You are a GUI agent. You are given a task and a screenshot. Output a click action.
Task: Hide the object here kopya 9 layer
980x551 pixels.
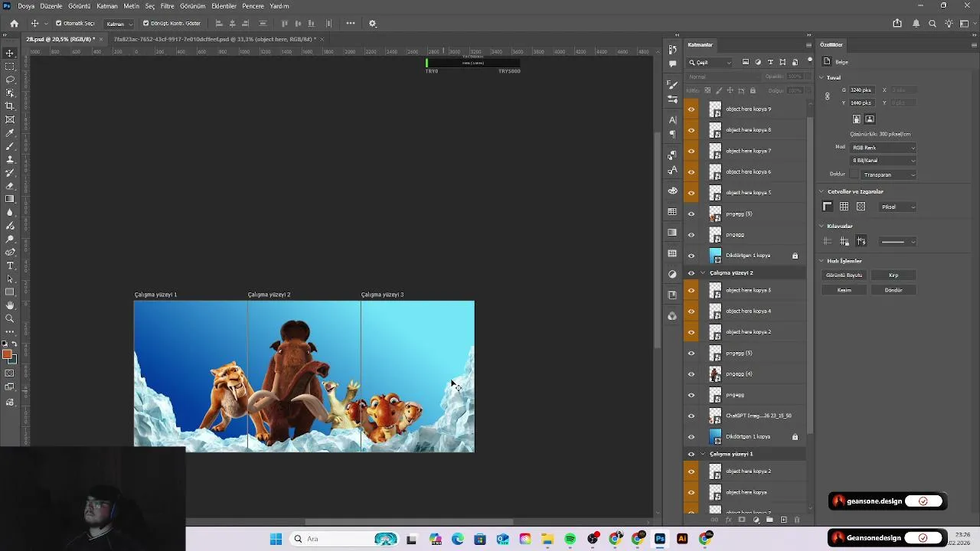[x=691, y=109]
